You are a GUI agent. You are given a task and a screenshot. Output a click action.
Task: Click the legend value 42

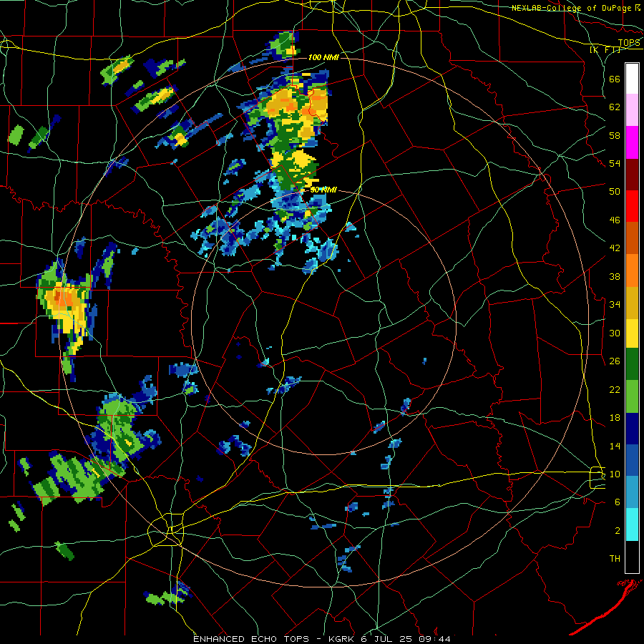click(615, 248)
